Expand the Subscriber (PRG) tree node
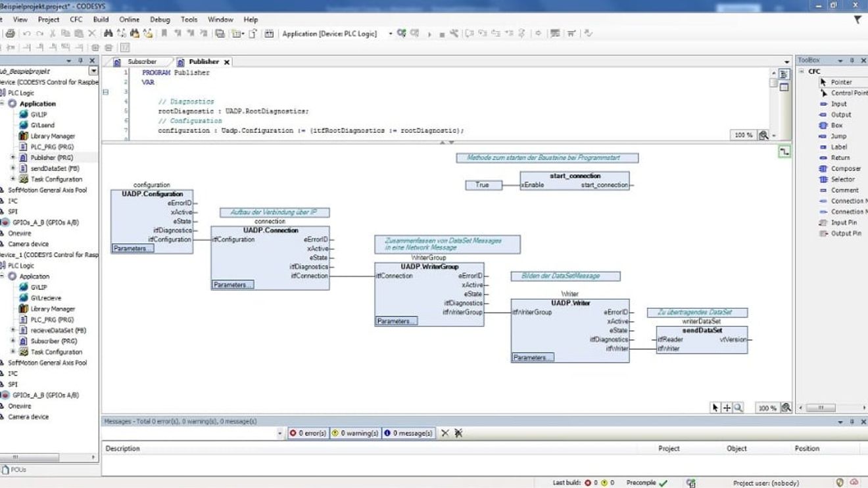Screen dimensions: 868x488 point(12,341)
